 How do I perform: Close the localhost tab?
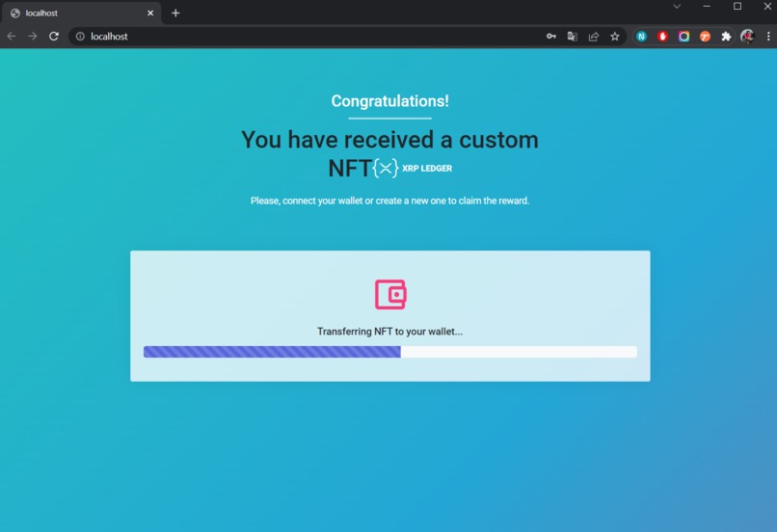tap(150, 13)
